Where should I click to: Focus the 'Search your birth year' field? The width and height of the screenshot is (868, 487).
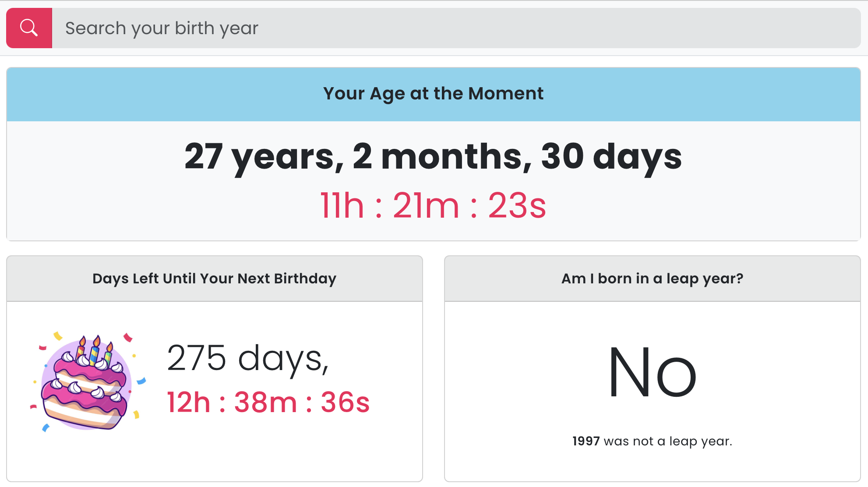456,28
